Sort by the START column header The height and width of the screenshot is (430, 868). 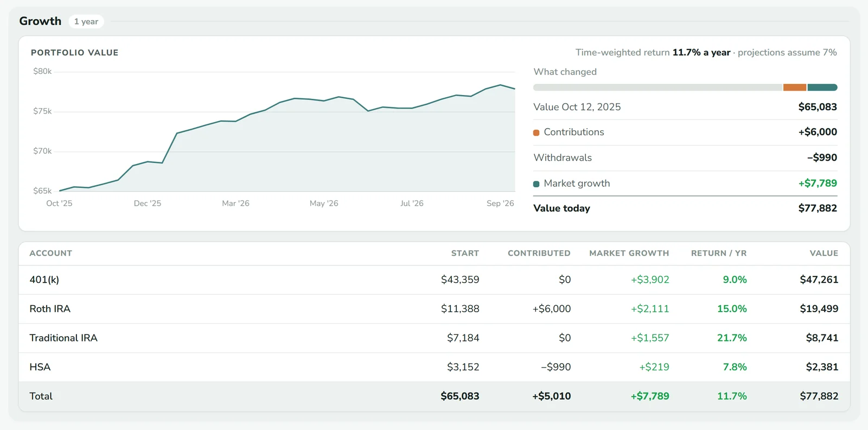[465, 253]
